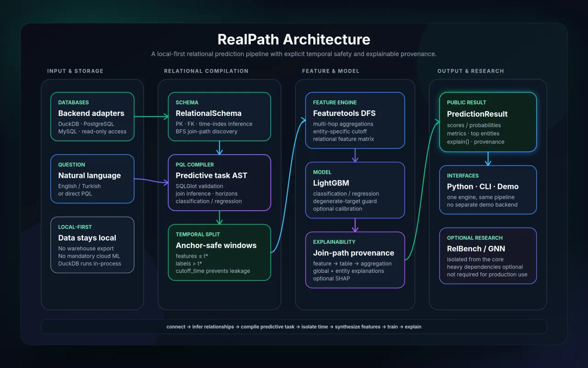Viewport: 588px width, 368px height.
Task: Open the Natural language card
Action: pos(92,178)
